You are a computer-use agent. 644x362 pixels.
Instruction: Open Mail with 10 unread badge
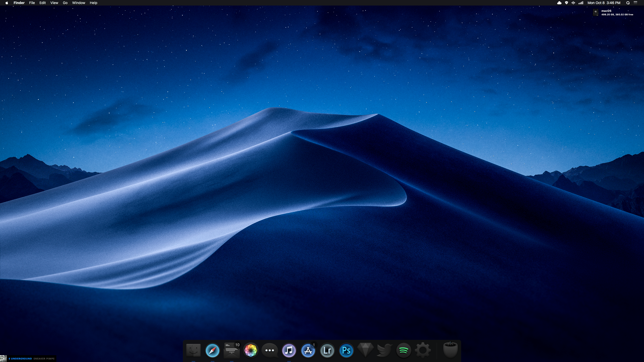(231, 350)
